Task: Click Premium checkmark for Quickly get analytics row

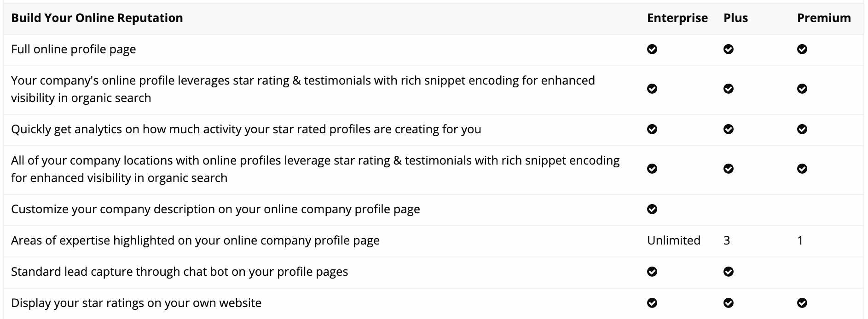Action: point(802,129)
